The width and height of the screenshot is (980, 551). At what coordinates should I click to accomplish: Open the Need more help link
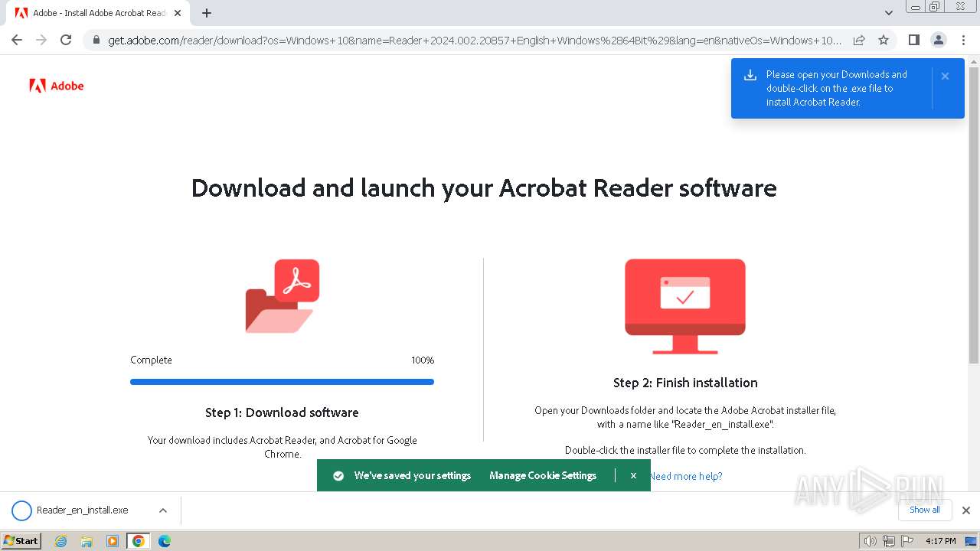(x=685, y=476)
